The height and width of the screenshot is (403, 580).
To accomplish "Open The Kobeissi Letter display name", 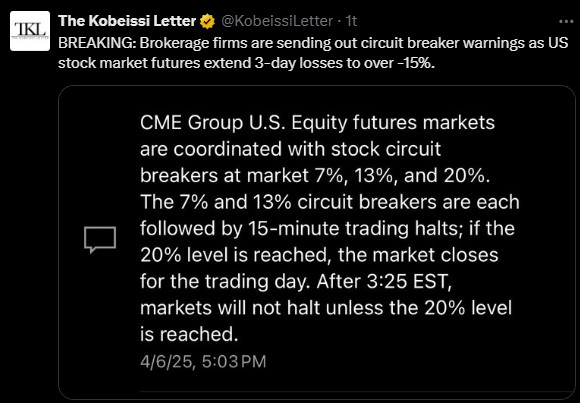I will [x=127, y=21].
